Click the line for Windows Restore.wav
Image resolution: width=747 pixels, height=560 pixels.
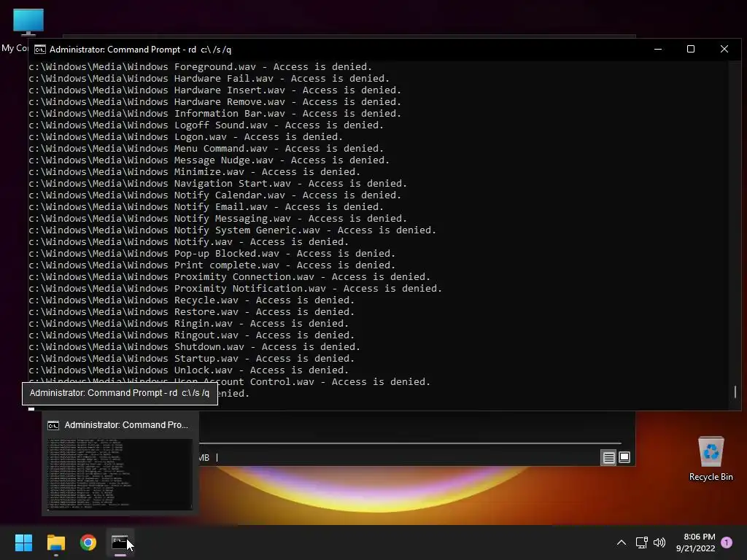coord(192,312)
